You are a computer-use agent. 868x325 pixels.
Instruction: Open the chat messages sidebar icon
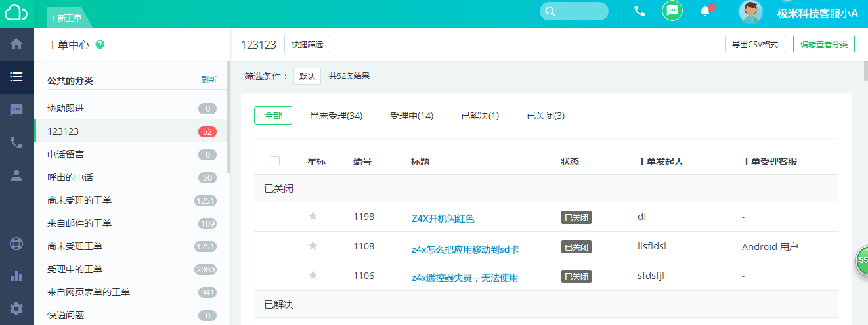pos(16,110)
